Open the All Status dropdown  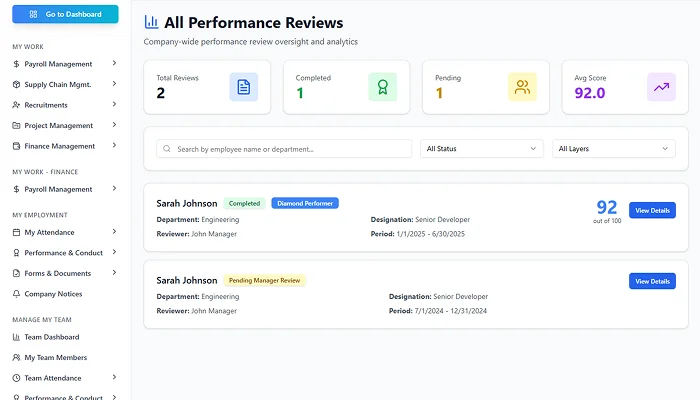[481, 149]
